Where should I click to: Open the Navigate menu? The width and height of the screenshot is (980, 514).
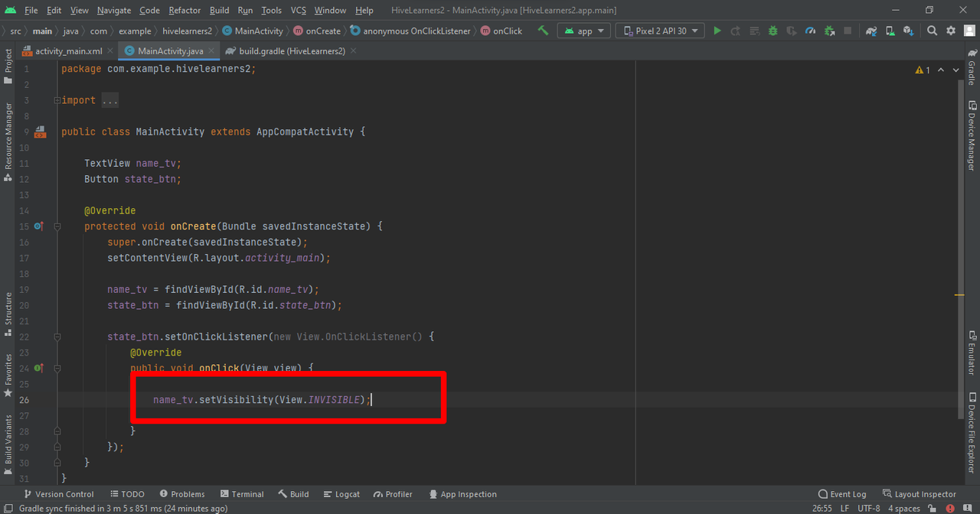pyautogui.click(x=114, y=10)
